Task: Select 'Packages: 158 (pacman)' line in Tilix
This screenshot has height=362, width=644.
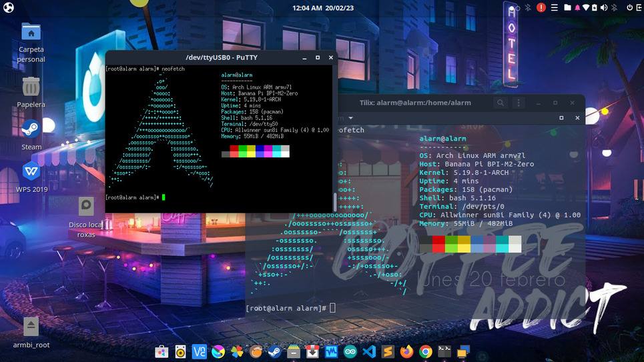Action: click(x=466, y=189)
